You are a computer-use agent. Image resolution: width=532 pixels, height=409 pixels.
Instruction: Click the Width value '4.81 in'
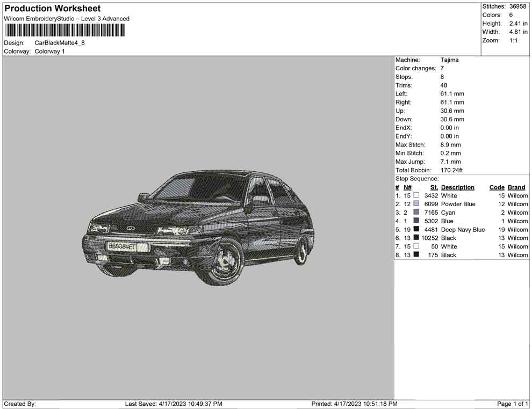pyautogui.click(x=519, y=32)
